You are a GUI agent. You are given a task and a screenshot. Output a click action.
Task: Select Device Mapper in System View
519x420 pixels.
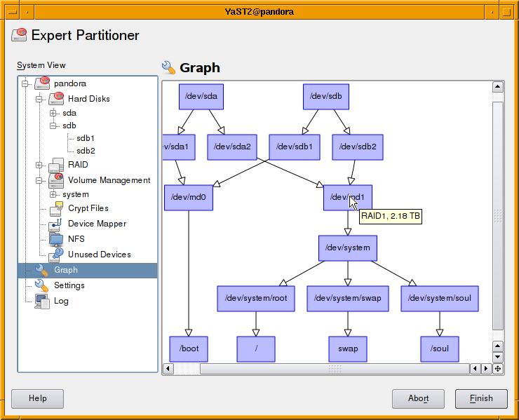(x=97, y=224)
